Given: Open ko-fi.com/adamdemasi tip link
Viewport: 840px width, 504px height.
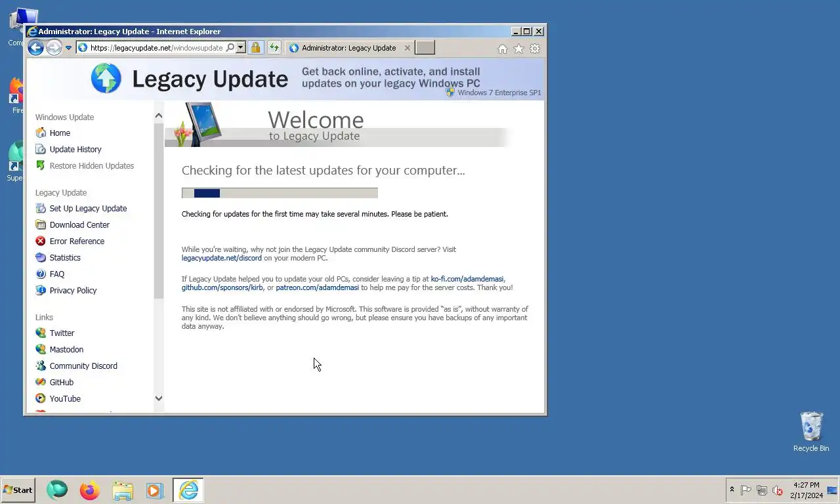Looking at the screenshot, I should coord(467,279).
